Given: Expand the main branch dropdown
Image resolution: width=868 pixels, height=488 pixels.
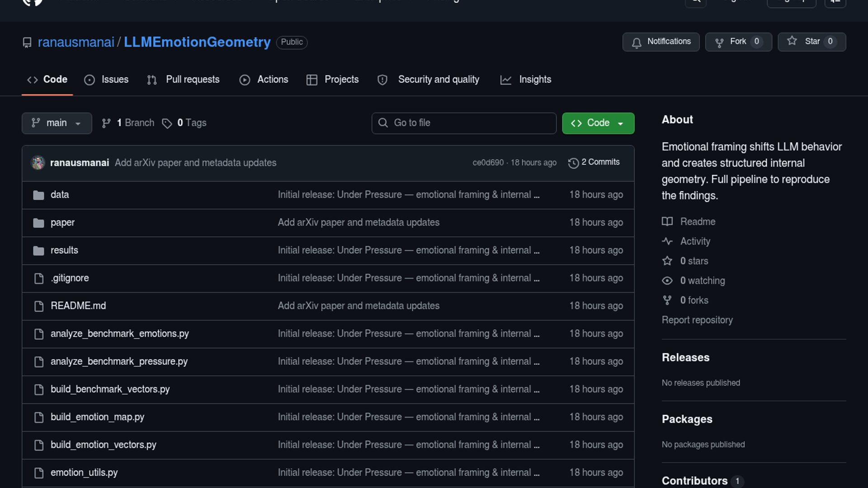Looking at the screenshot, I should (x=57, y=123).
